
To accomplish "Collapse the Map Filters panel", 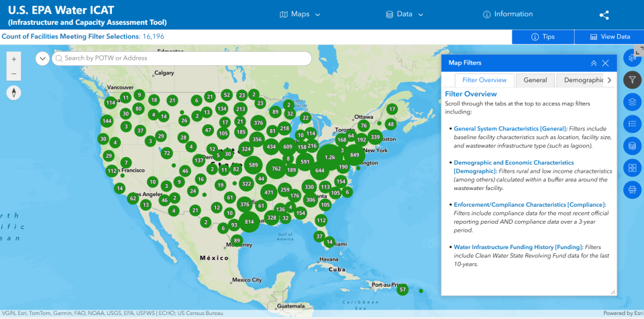I will pos(594,63).
